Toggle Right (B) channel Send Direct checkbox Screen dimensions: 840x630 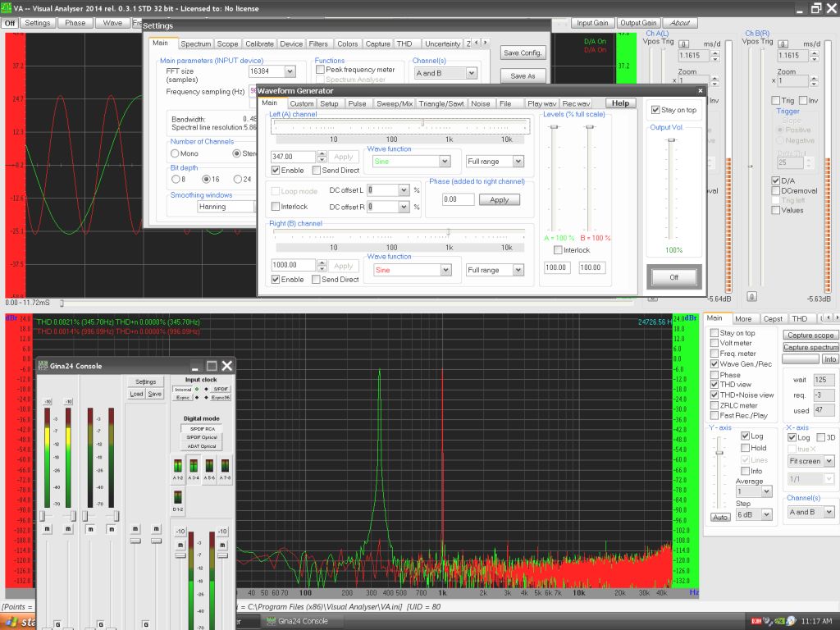tap(316, 279)
